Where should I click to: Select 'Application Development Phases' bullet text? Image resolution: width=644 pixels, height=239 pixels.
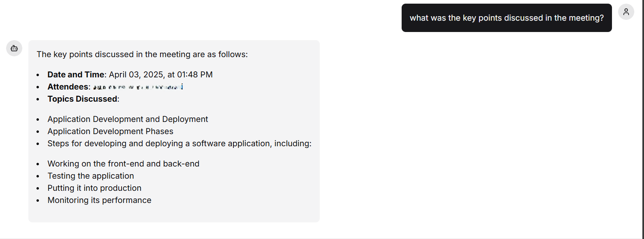tap(110, 131)
